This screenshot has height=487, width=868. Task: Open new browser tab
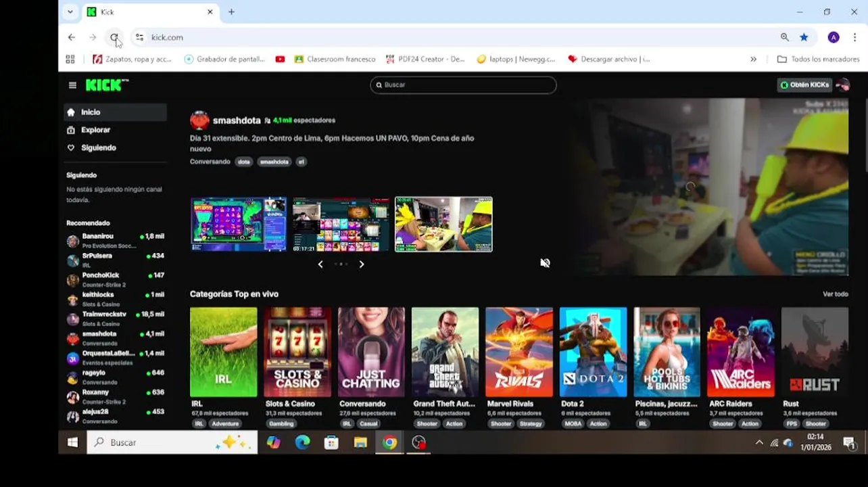tap(231, 12)
